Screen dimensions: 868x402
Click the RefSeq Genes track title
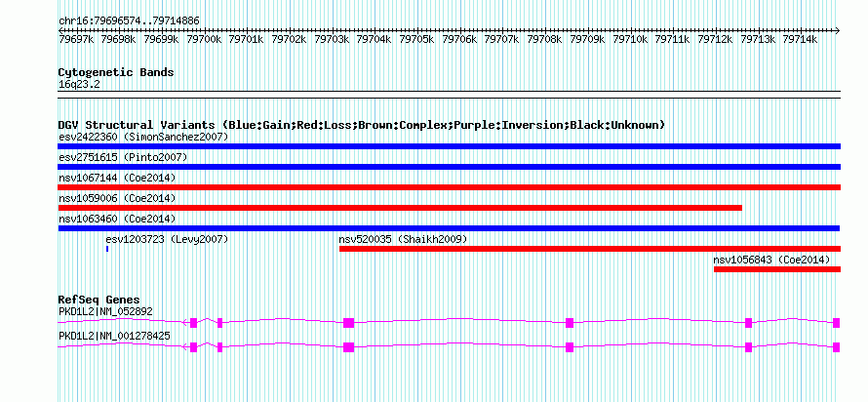(99, 300)
